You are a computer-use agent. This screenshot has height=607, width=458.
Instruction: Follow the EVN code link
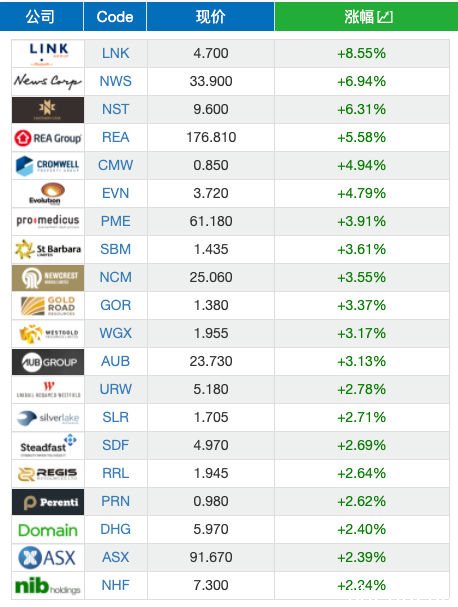tap(115, 193)
